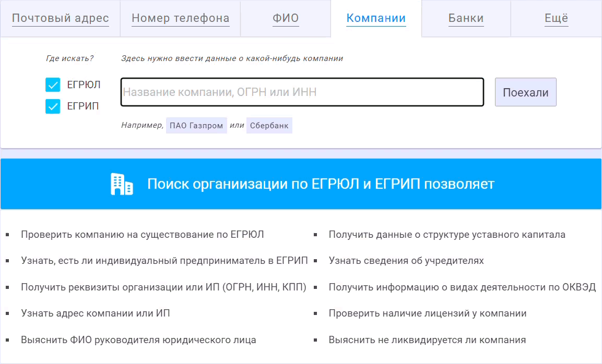Select the Узнать сведения об учредителях item

pyautogui.click(x=406, y=261)
